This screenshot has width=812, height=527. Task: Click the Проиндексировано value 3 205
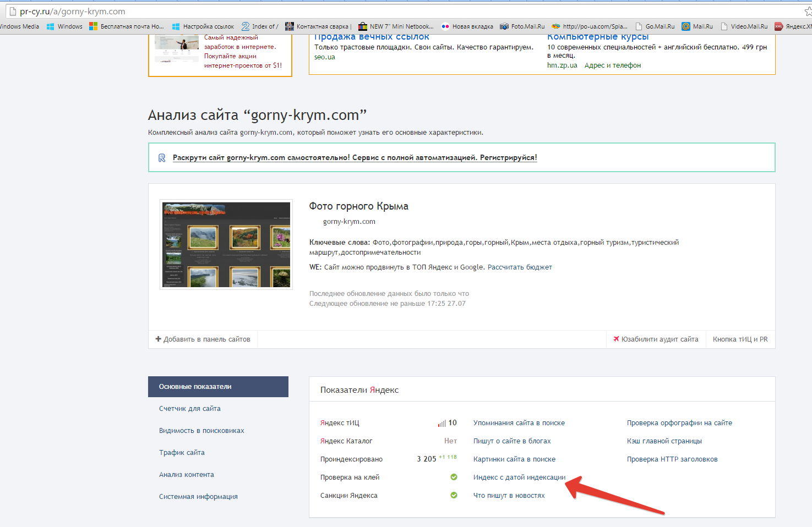click(427, 459)
